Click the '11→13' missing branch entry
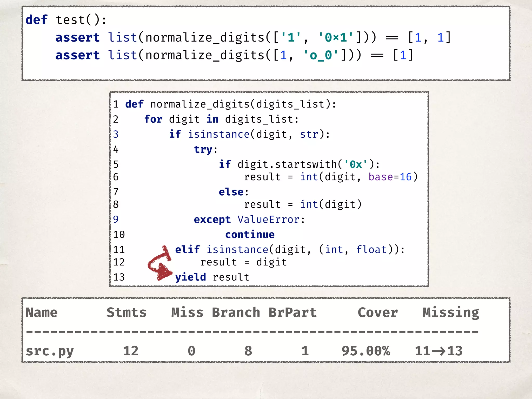Image resolution: width=532 pixels, height=399 pixels. coord(439,351)
